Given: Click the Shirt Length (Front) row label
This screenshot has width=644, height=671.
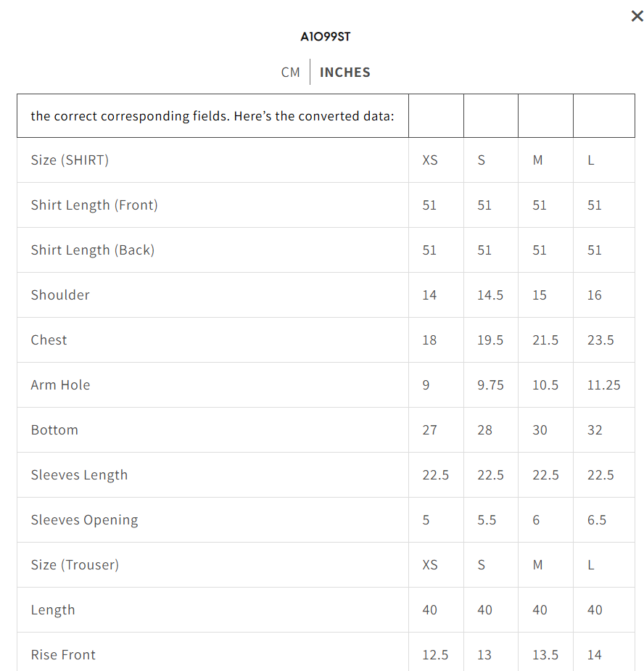Looking at the screenshot, I should tap(94, 205).
